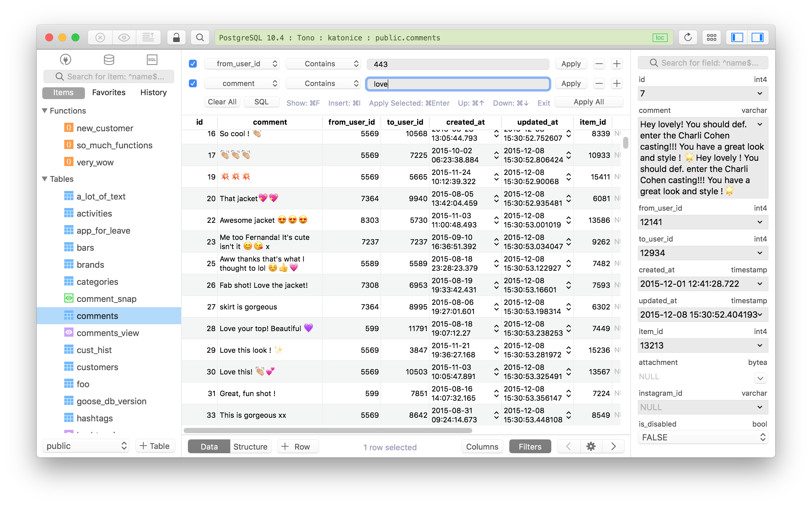Open the database icon view
Screen dimensions: 812x506
[109, 59]
